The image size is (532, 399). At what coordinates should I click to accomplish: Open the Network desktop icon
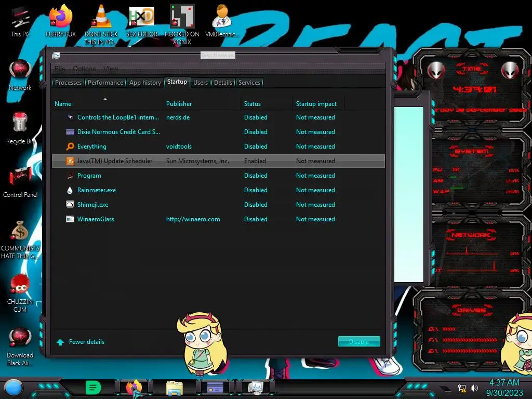click(20, 75)
